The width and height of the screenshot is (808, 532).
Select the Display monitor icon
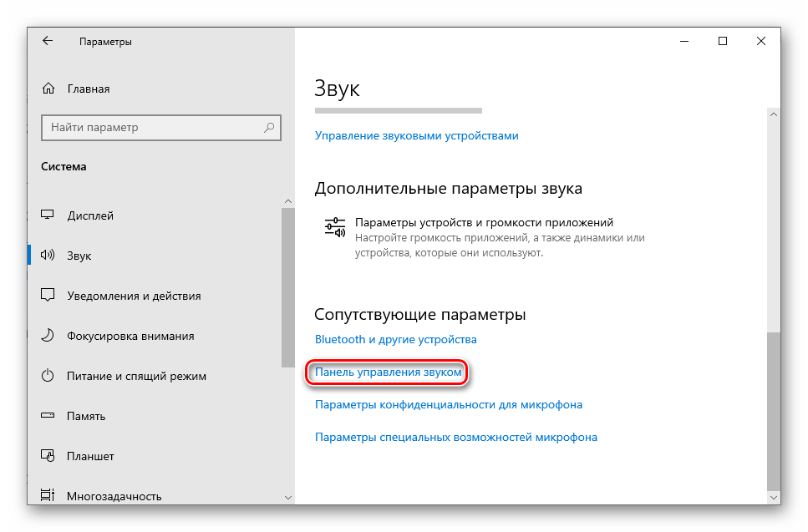pos(48,215)
